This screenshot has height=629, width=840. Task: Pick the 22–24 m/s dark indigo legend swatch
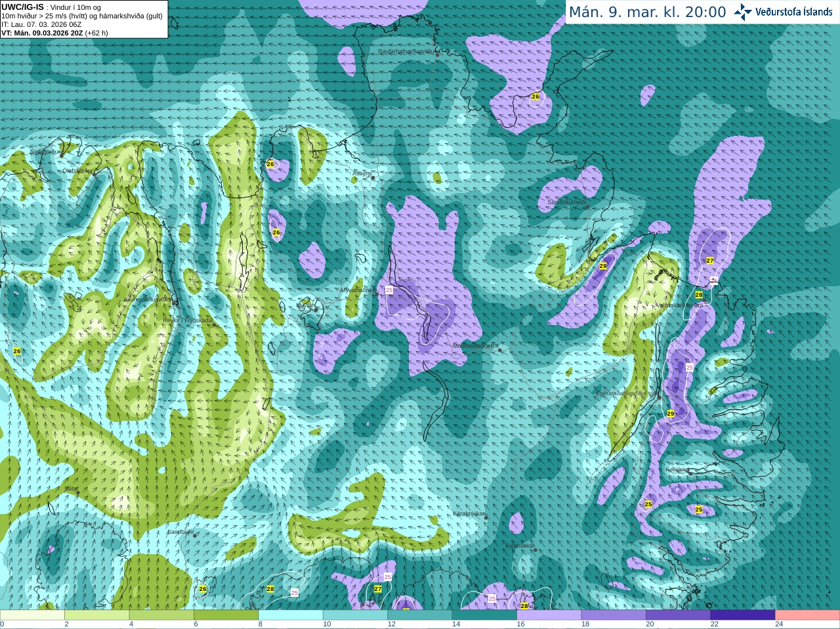743,615
